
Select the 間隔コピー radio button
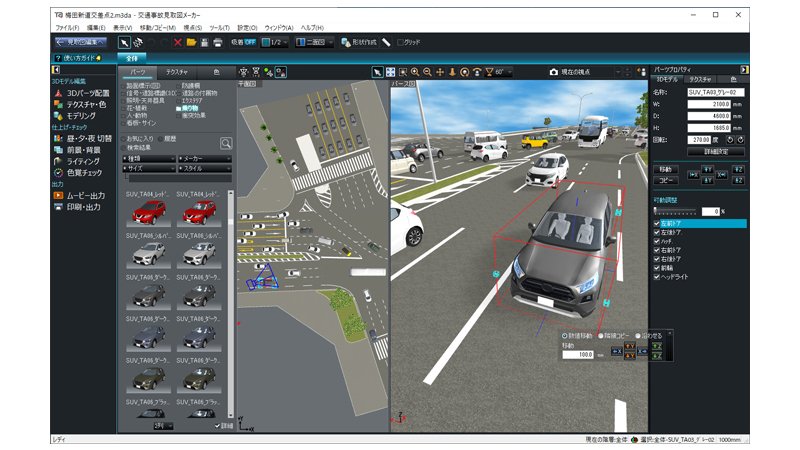click(598, 335)
